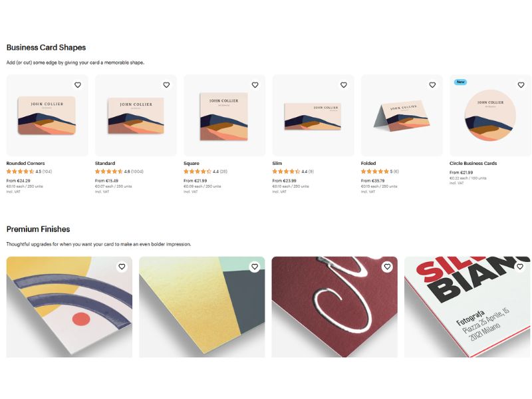
Task: Click the New badge on Circle cards
Action: pos(460,82)
